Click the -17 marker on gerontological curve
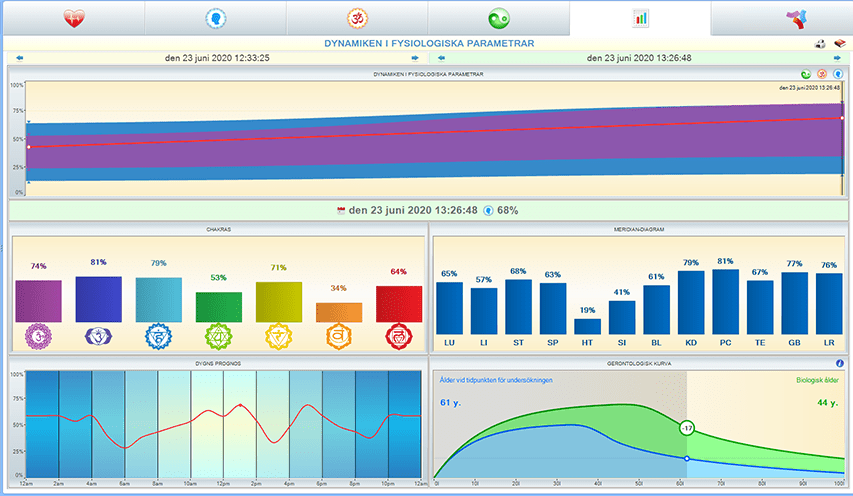Viewport: 853px width, 496px height. 687,428
